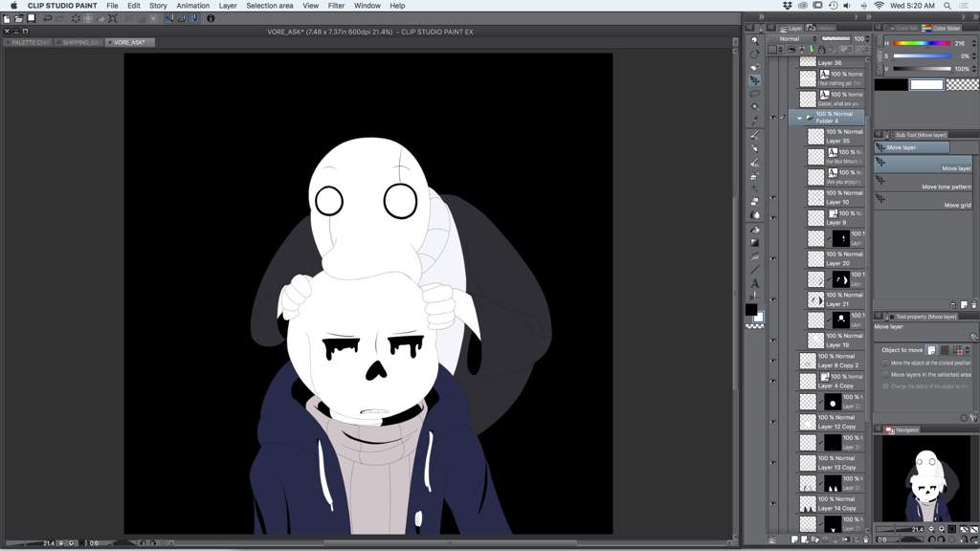The height and width of the screenshot is (551, 980).
Task: Click the Undo arrow icon
Action: 48,19
